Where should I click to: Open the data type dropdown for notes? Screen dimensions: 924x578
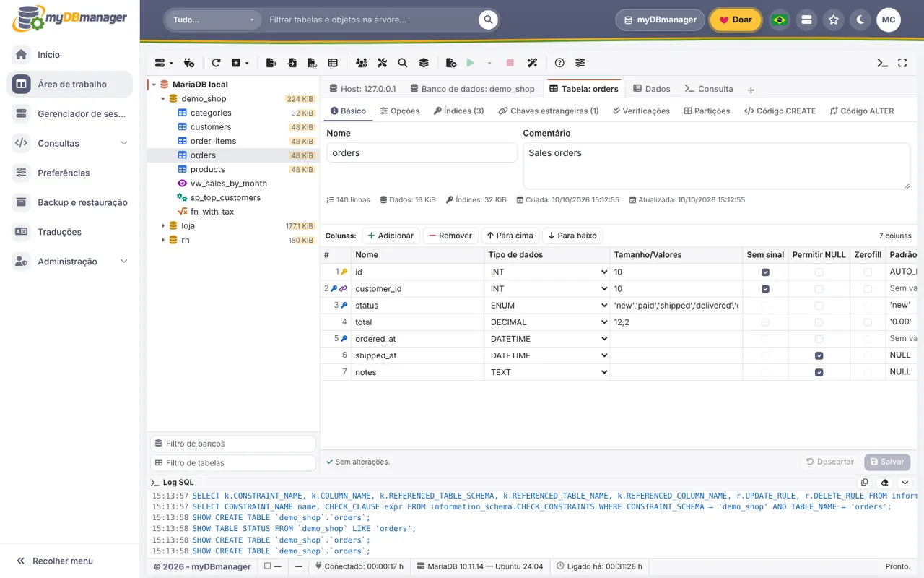547,372
